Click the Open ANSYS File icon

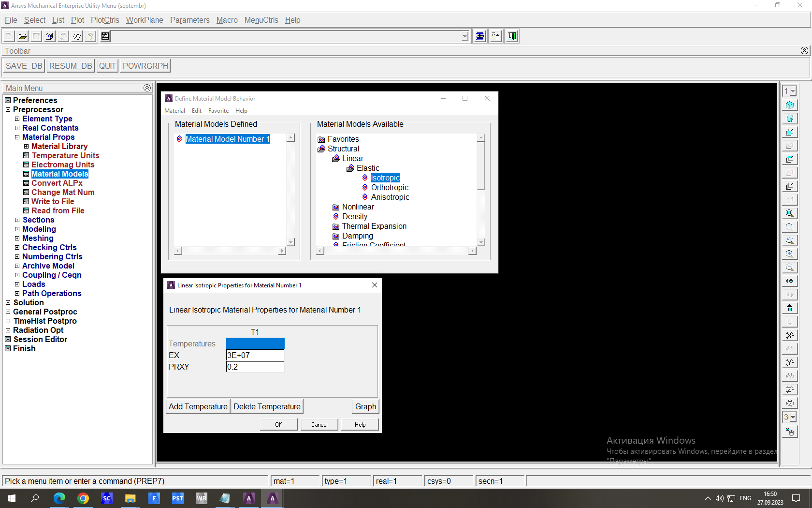(x=23, y=36)
